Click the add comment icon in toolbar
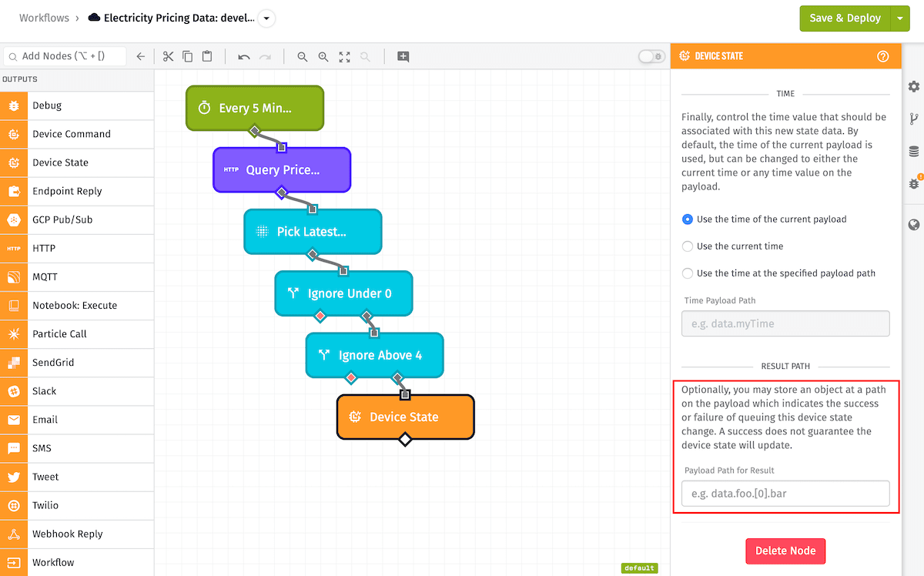Viewport: 924px width, 576px height. coord(403,56)
